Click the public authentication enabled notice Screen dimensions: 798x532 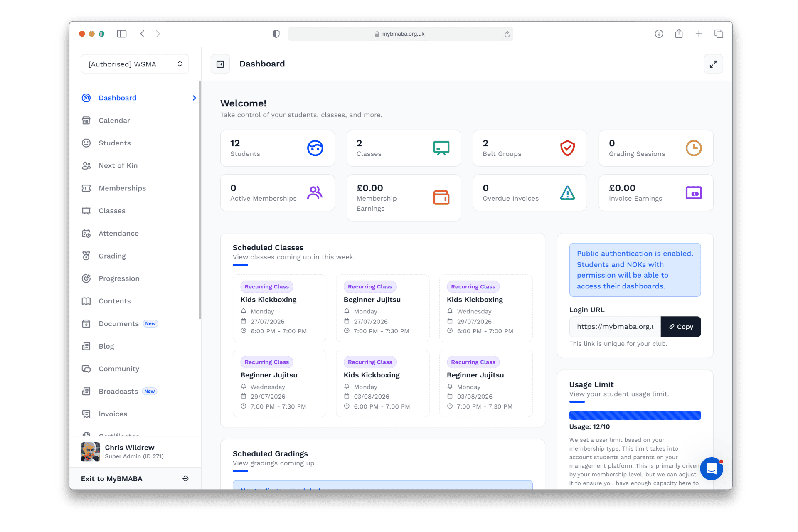click(635, 270)
